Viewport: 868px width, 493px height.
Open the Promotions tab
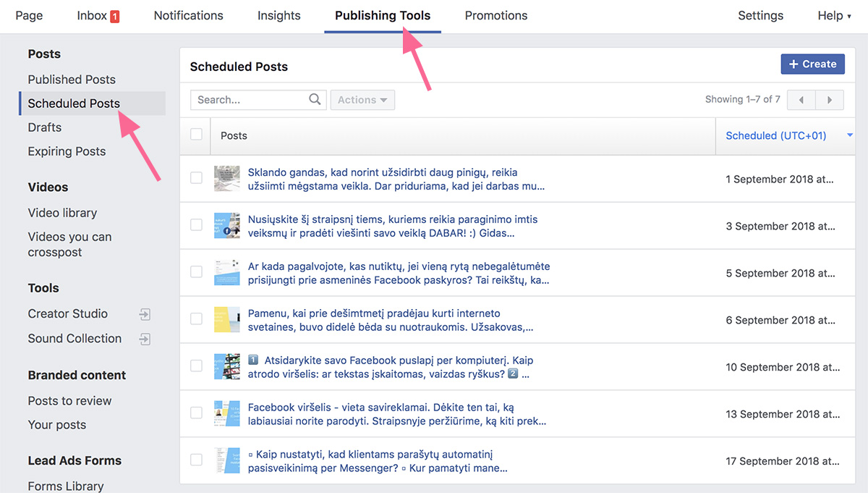[x=496, y=15]
